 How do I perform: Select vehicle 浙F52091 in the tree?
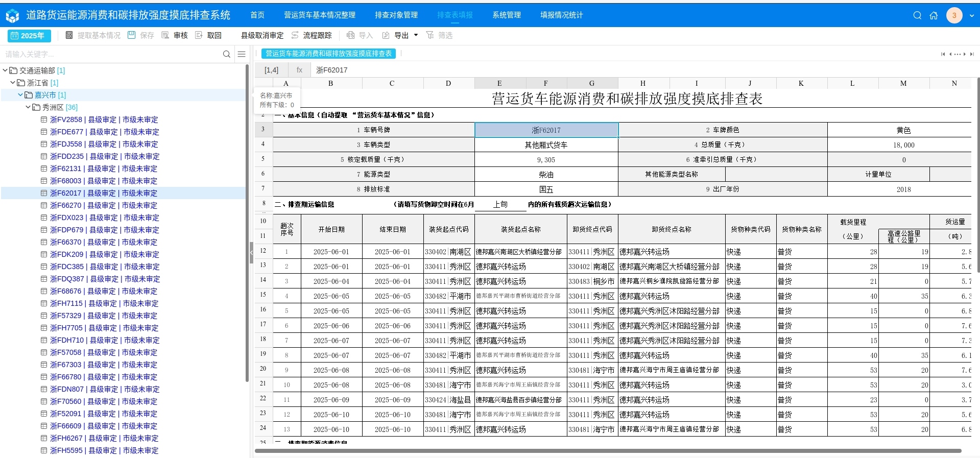pyautogui.click(x=104, y=414)
